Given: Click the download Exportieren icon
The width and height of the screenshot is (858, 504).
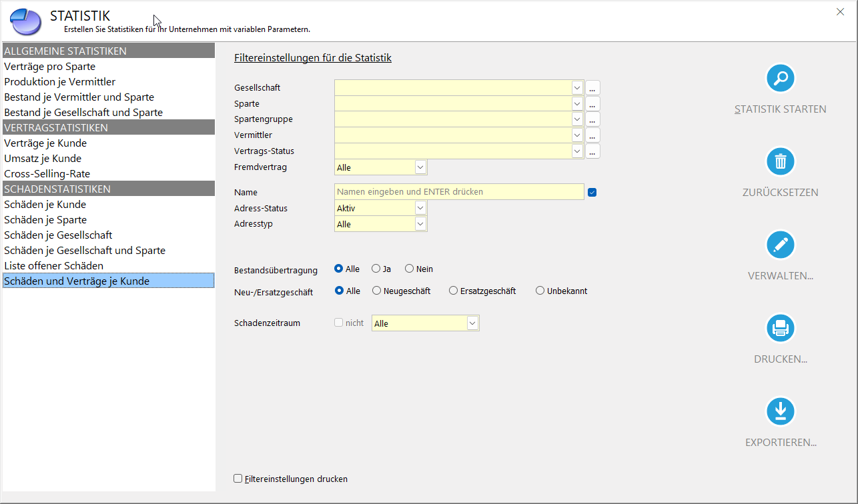Looking at the screenshot, I should click(x=780, y=411).
